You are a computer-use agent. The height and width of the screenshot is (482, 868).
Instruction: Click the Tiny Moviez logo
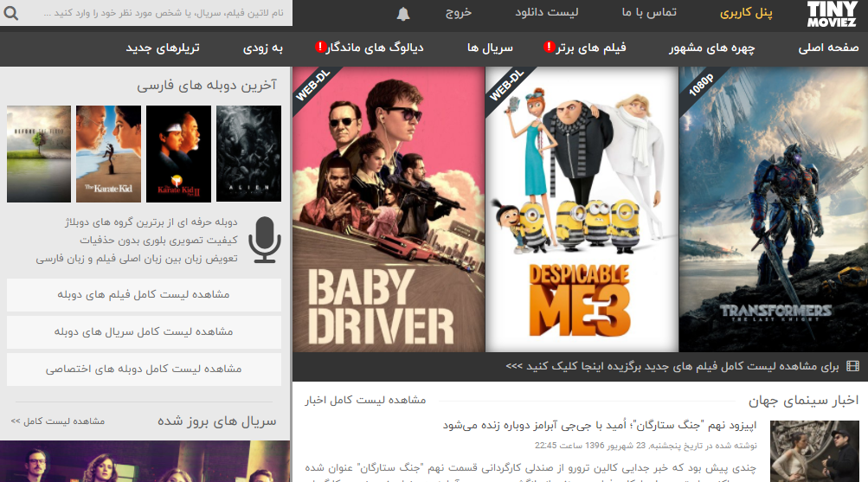pos(832,14)
